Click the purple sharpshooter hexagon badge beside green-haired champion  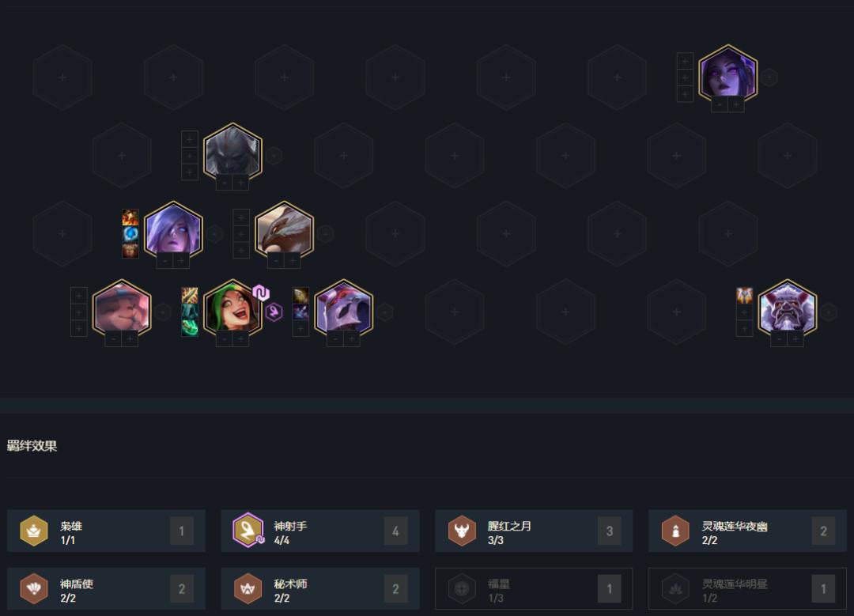click(x=274, y=312)
